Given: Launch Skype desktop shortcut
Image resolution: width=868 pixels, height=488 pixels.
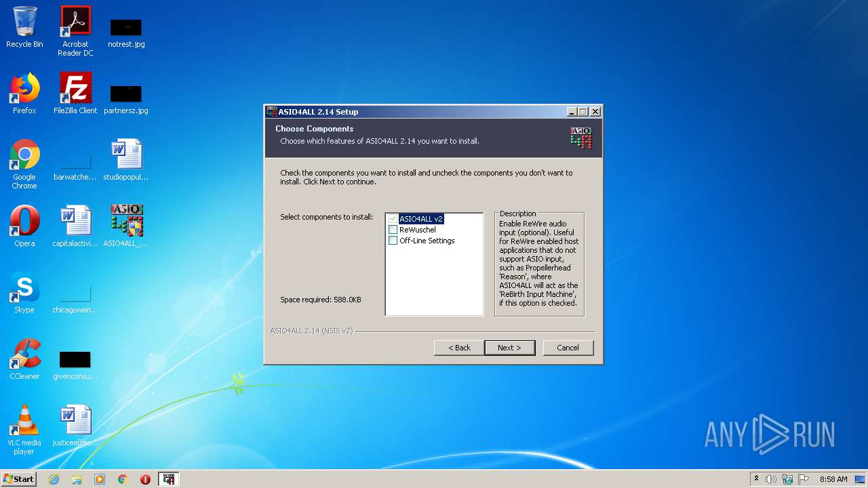Looking at the screenshot, I should click(24, 293).
